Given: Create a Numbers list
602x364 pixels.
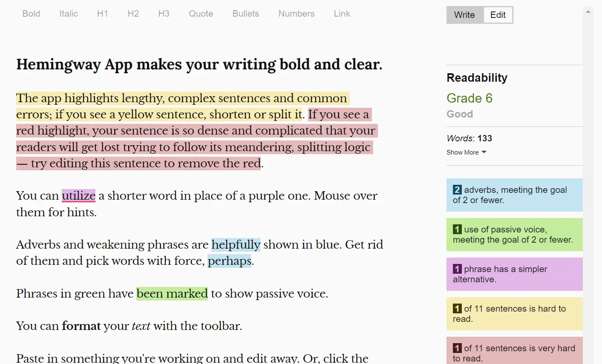Looking at the screenshot, I should click(296, 14).
